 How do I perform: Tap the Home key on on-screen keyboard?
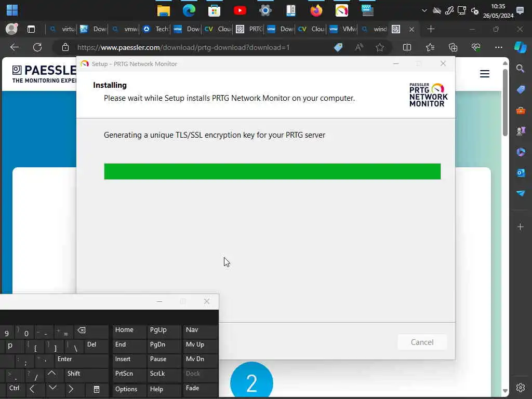point(129,331)
